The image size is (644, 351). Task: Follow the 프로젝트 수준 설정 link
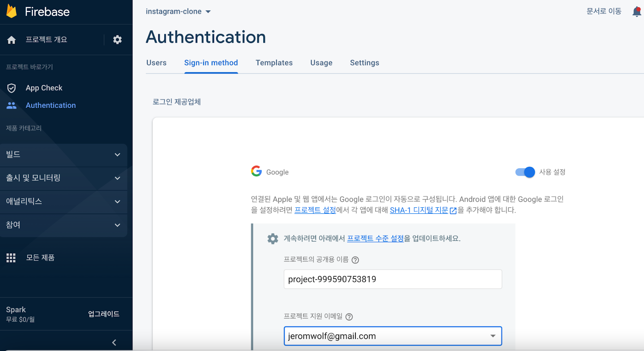[375, 238]
